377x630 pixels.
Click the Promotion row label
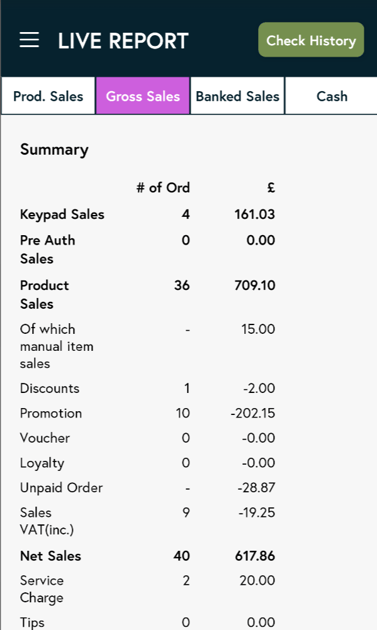click(51, 413)
